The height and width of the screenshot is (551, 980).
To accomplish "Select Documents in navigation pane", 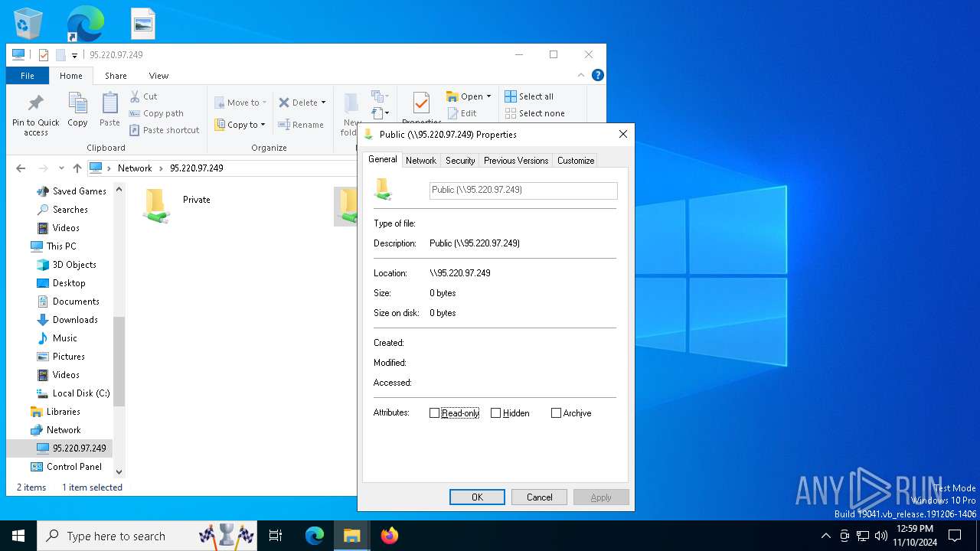I will click(68, 302).
